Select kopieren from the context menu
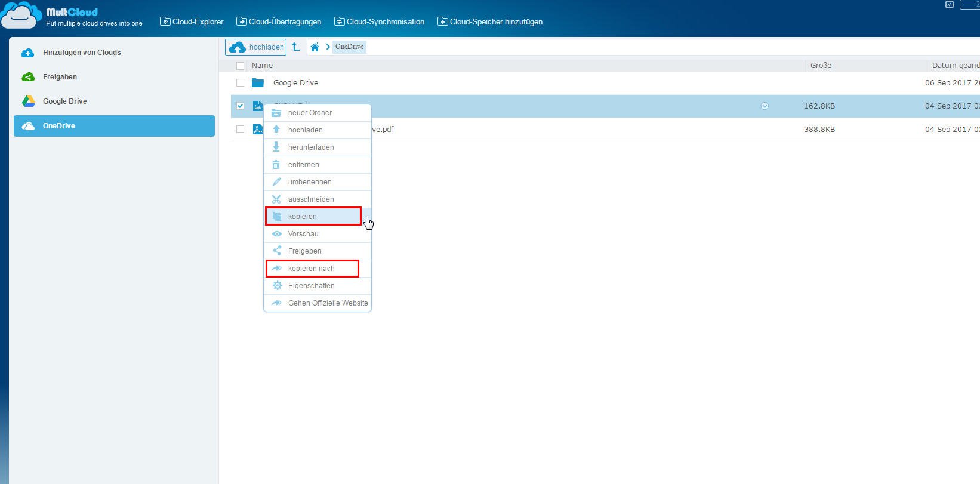The height and width of the screenshot is (484, 980). pos(303,217)
